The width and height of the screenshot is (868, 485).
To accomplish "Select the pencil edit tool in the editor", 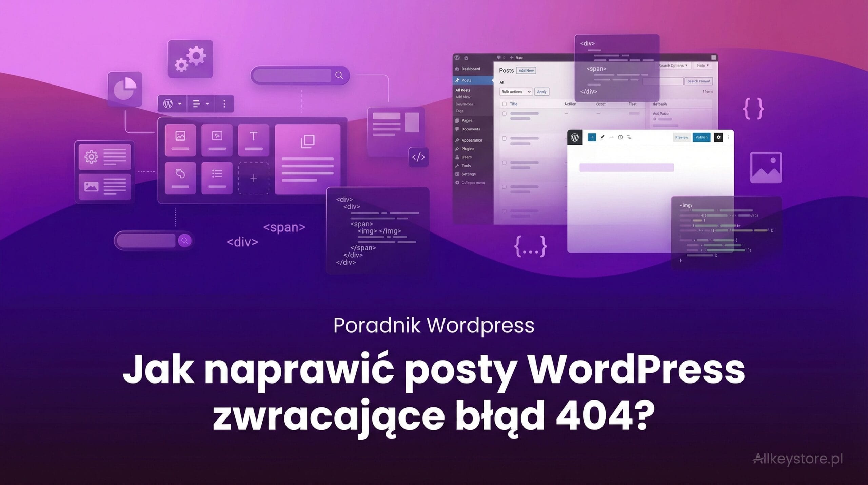I will point(603,137).
